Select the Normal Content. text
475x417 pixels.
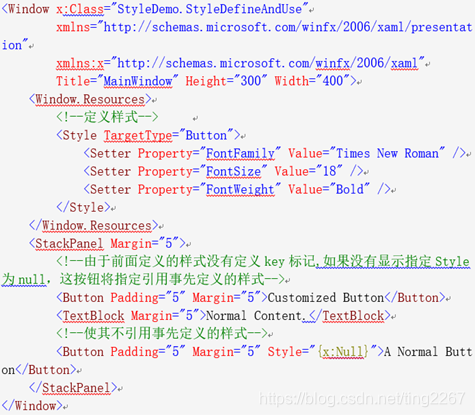255,315
